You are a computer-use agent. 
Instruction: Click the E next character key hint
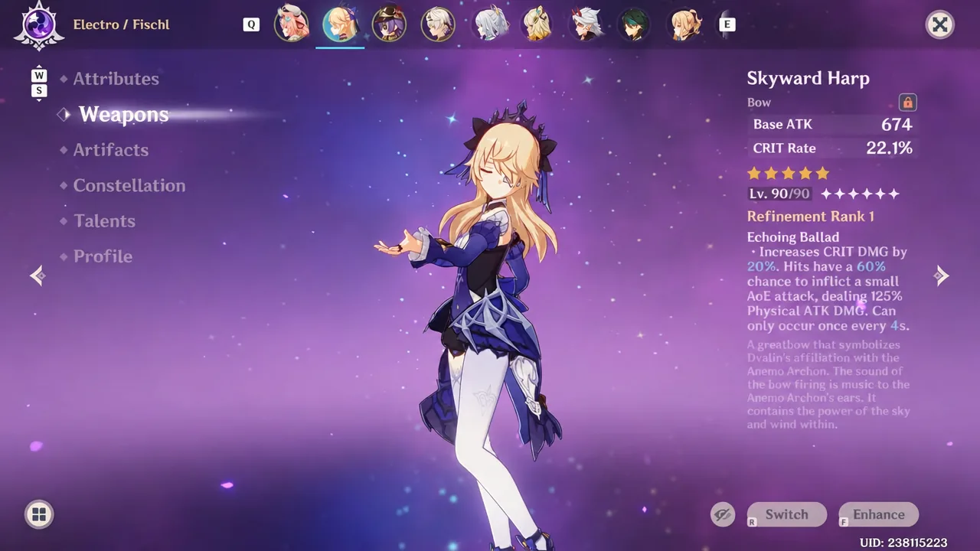tap(727, 24)
